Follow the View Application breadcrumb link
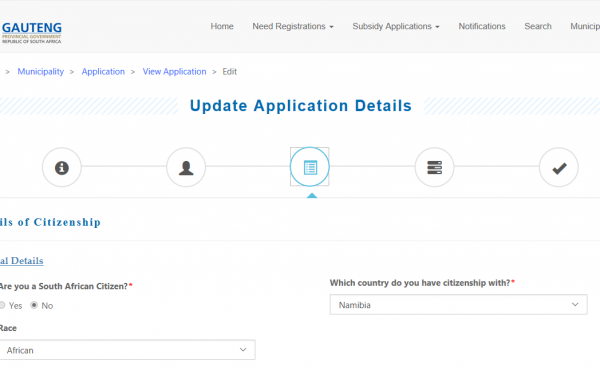600x370 pixels. point(174,72)
